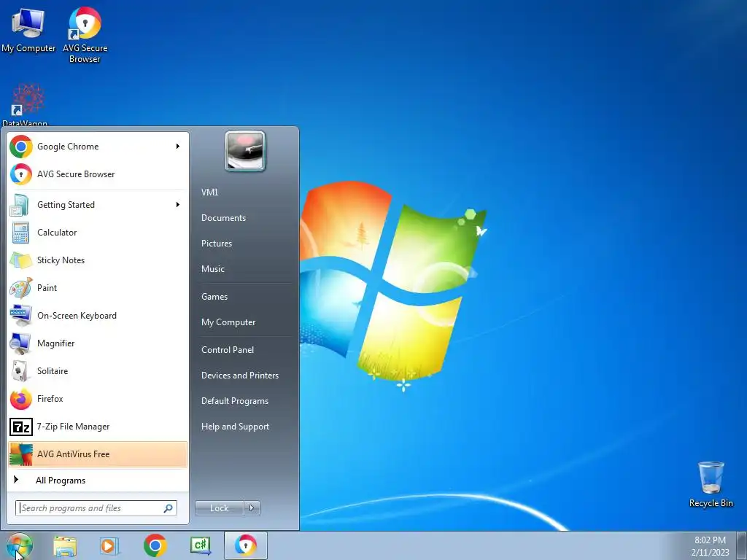The height and width of the screenshot is (560, 747).
Task: Open Documents library
Action: tap(246, 218)
